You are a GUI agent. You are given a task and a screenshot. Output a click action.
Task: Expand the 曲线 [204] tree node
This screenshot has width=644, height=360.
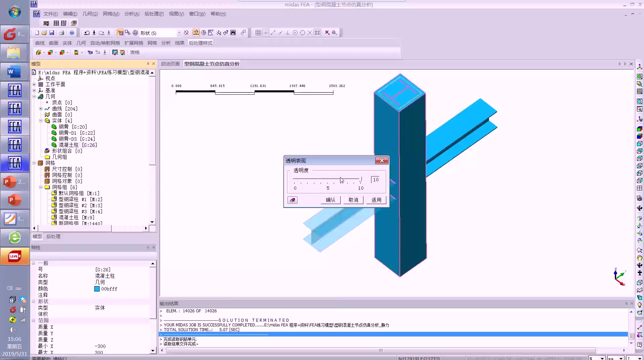pos(41,109)
